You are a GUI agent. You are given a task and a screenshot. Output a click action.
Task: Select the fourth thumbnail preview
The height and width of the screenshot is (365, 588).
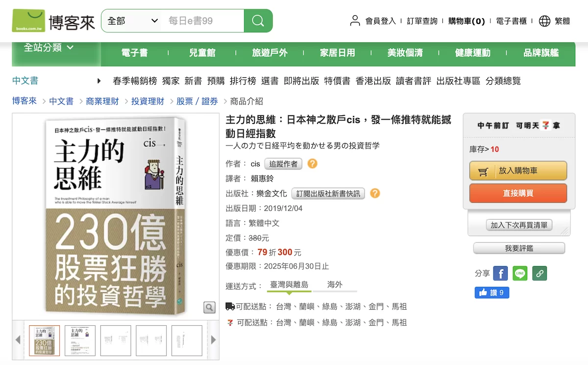pyautogui.click(x=151, y=341)
